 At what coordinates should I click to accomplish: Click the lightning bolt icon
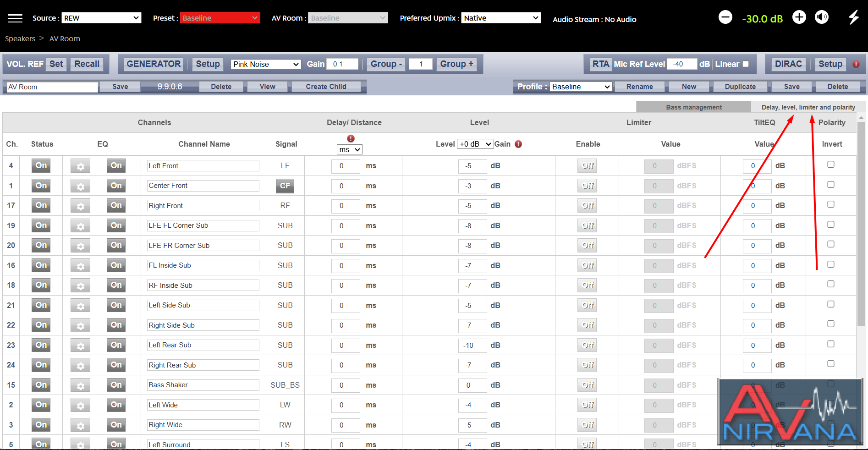point(853,17)
